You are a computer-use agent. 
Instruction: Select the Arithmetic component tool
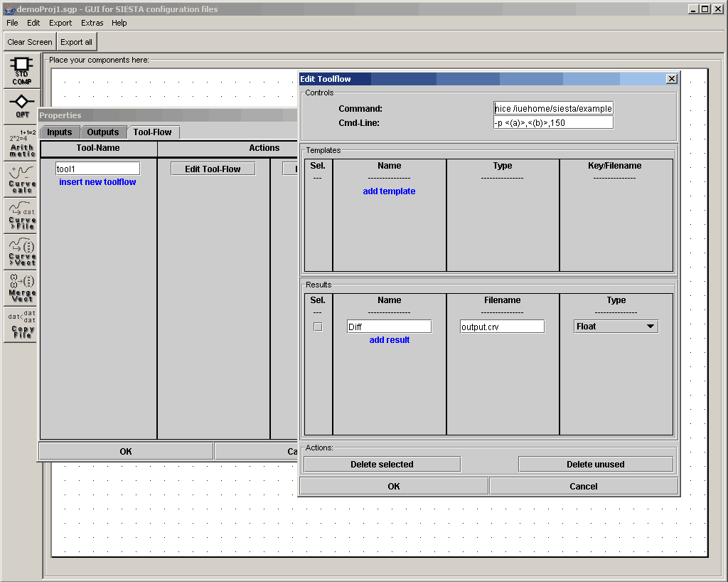(22, 143)
